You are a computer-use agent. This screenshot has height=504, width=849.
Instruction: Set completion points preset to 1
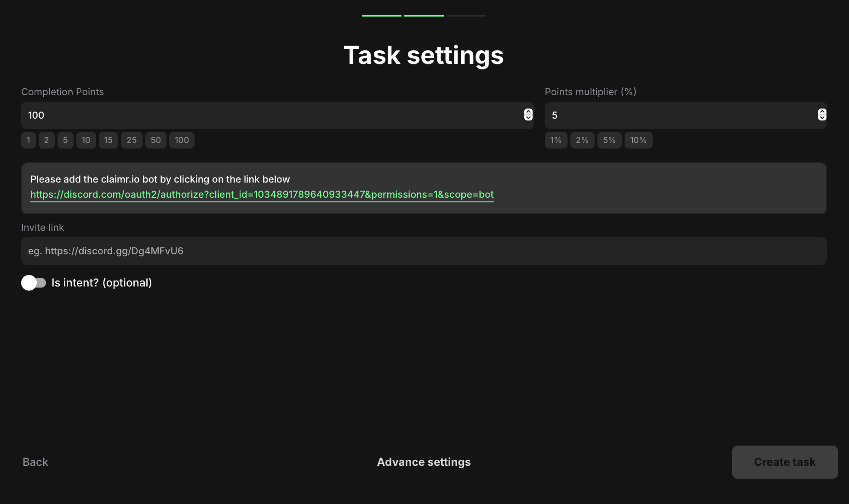click(29, 140)
